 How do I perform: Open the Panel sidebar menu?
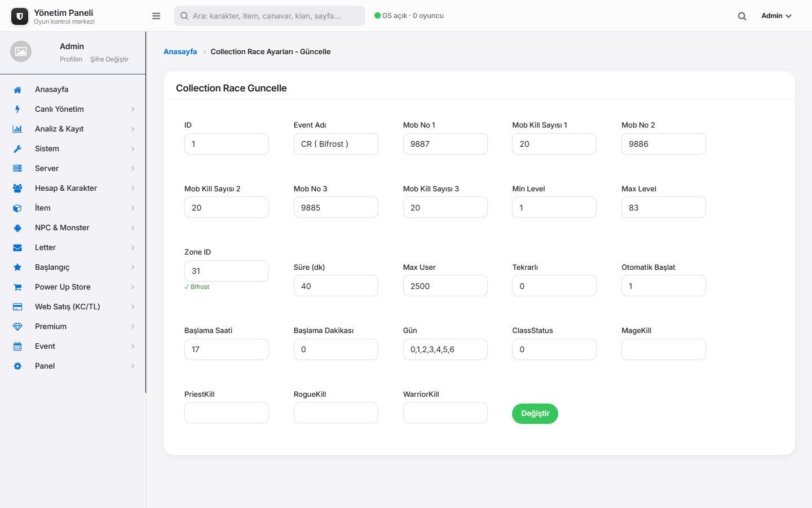pos(73,366)
